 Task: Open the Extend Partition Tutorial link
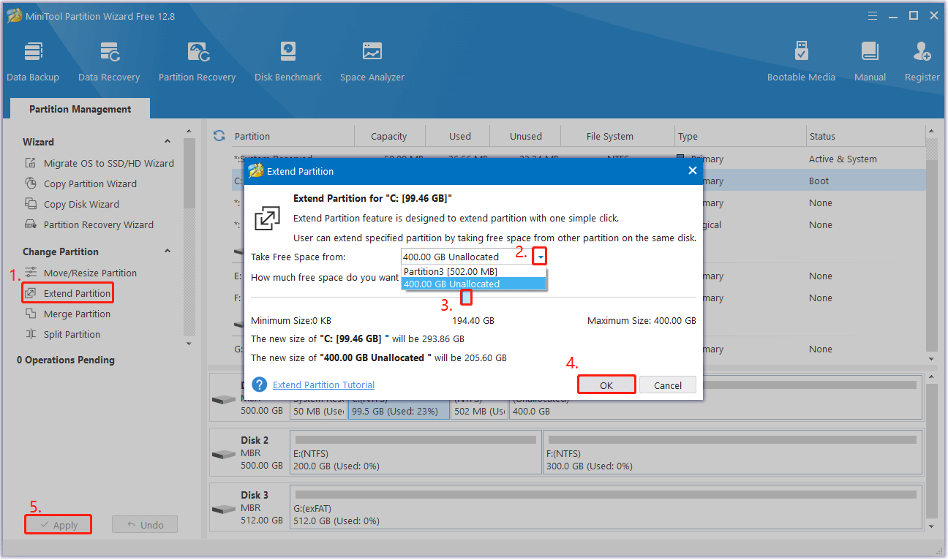(323, 385)
